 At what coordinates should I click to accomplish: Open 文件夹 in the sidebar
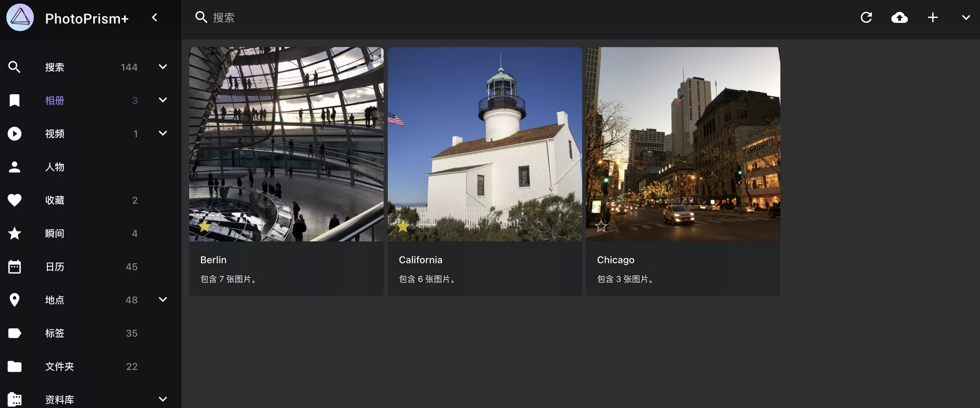(x=59, y=366)
